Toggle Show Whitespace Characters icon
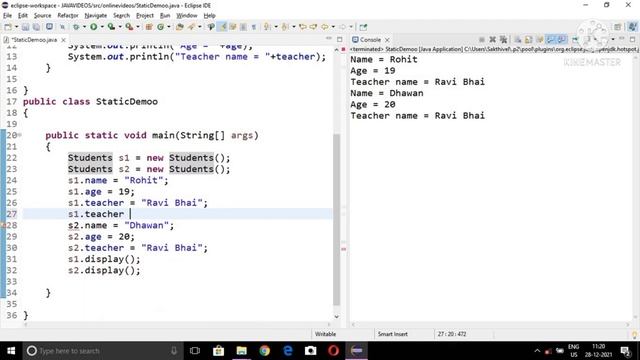This screenshot has height=360, width=640. coord(253,27)
